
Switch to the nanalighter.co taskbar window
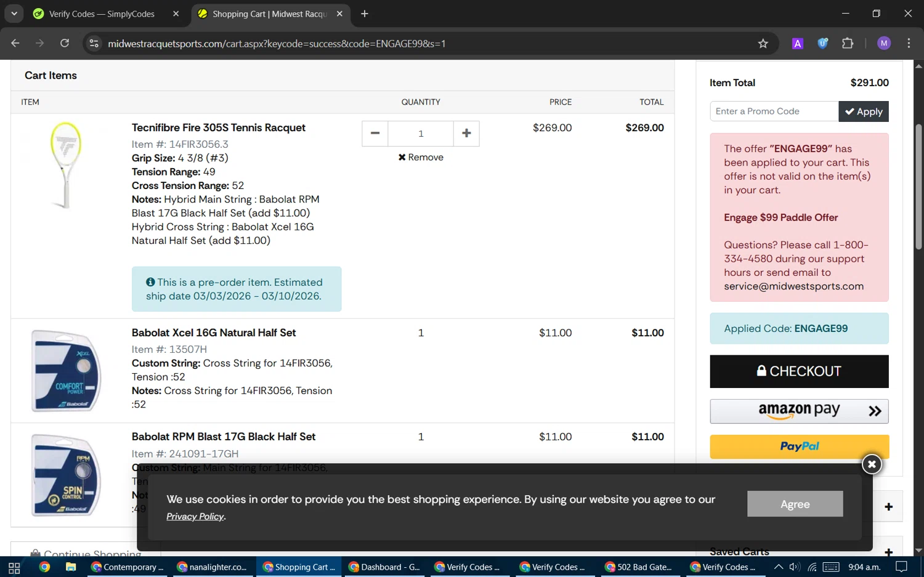pos(213,567)
